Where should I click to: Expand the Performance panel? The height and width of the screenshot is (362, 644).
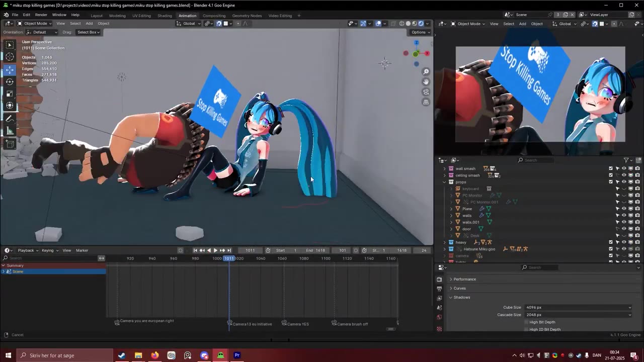tap(464, 279)
